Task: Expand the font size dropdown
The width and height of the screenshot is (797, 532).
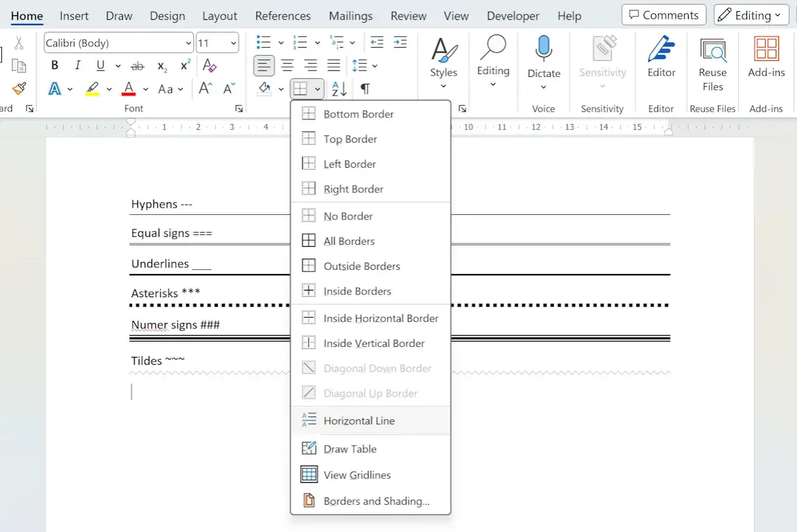Action: coord(234,43)
